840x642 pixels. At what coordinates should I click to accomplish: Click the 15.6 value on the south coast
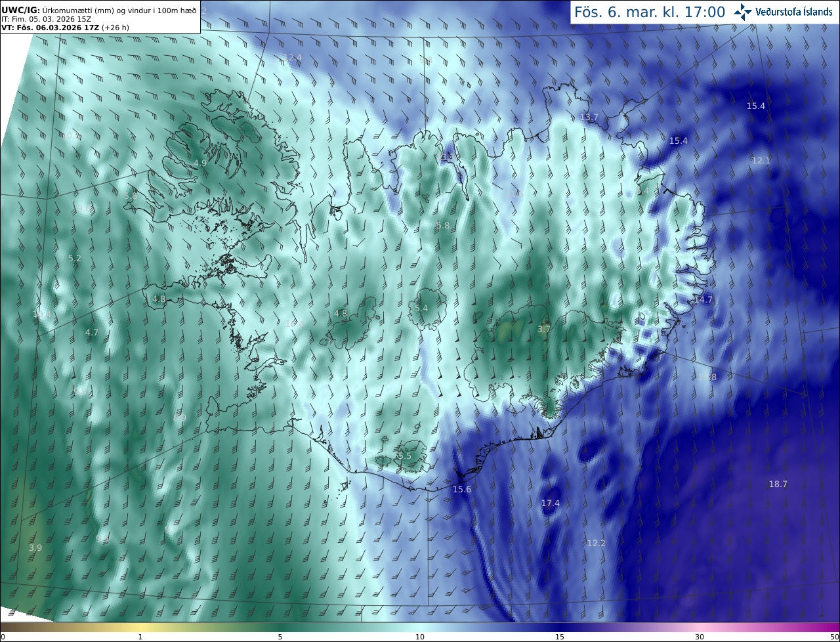tap(461, 489)
